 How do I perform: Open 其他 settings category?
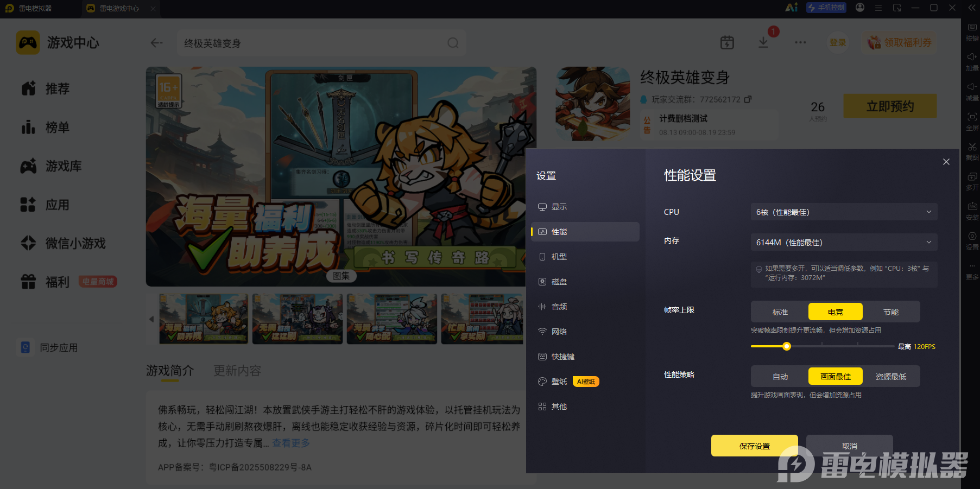pyautogui.click(x=585, y=407)
